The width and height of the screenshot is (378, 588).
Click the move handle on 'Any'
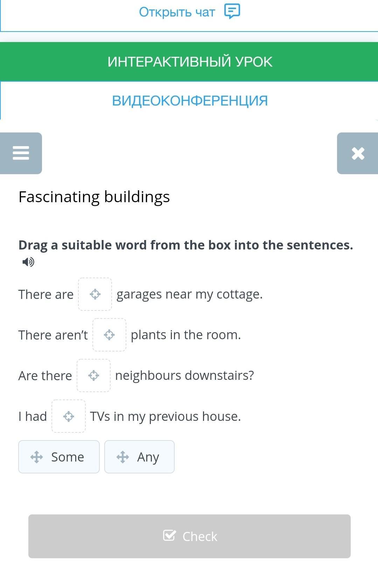pos(122,457)
